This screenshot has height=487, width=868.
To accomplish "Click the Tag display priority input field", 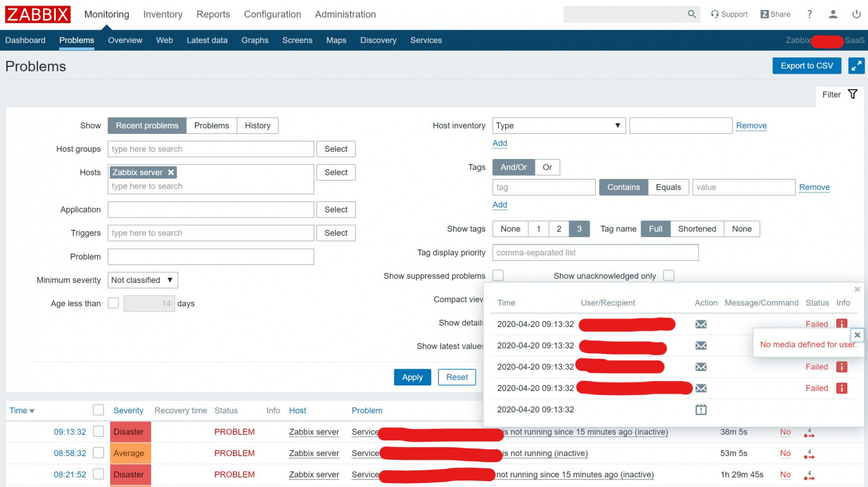I will 595,253.
